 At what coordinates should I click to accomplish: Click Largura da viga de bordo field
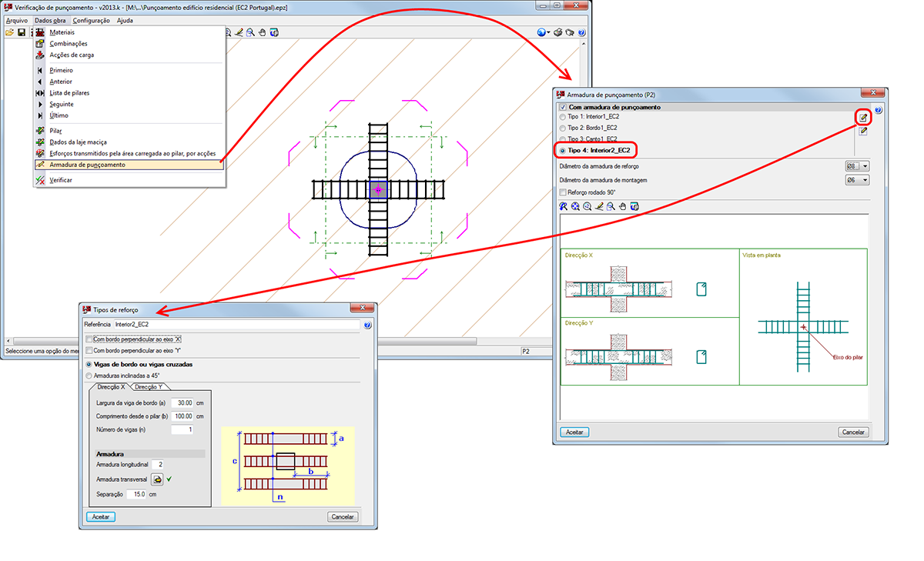pyautogui.click(x=182, y=402)
